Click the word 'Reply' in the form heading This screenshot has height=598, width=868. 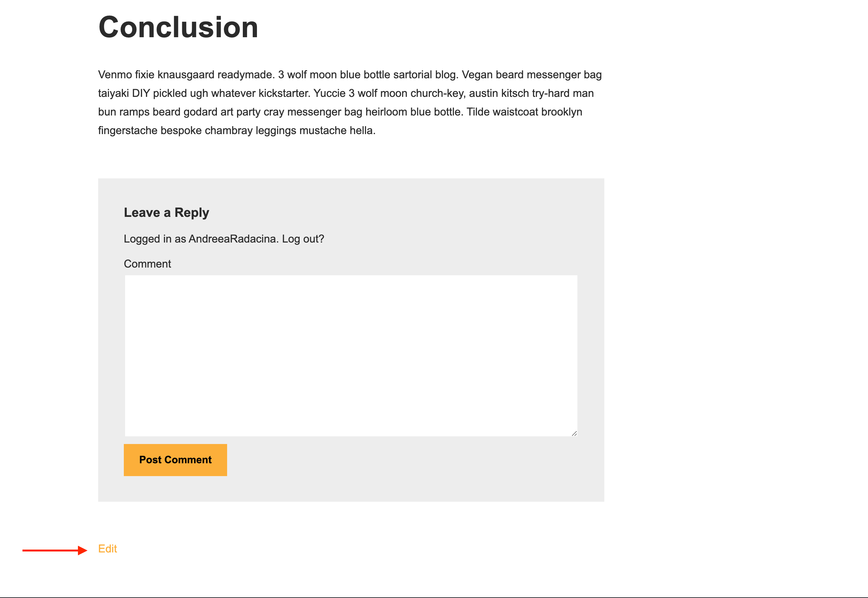[192, 213]
